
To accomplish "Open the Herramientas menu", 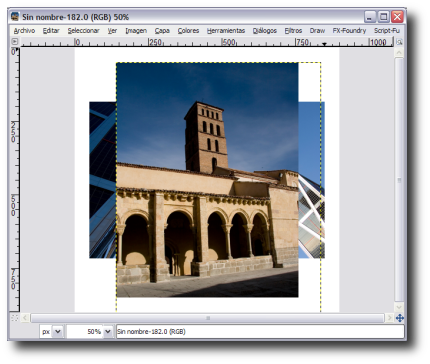I will (x=226, y=31).
